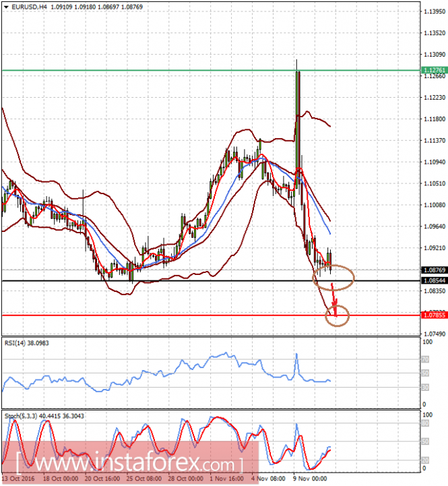Click the current price 1.08769 tag
This screenshot has height=486, width=448.
(x=435, y=270)
